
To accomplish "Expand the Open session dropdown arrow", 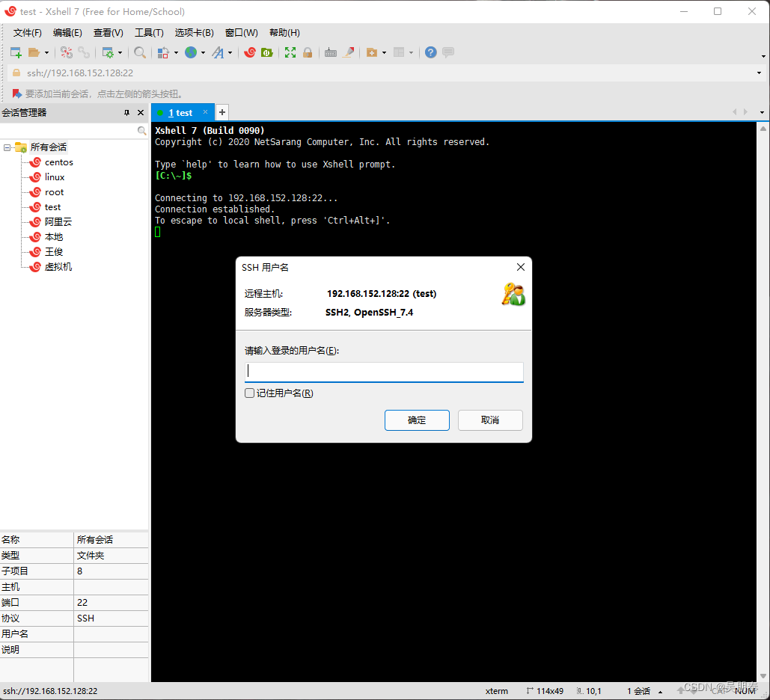I will 46,52.
